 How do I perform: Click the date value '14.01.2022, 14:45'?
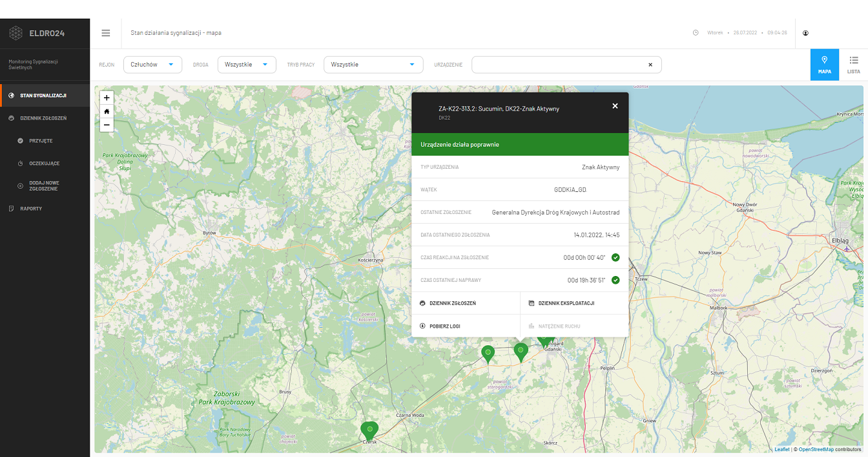pos(597,235)
